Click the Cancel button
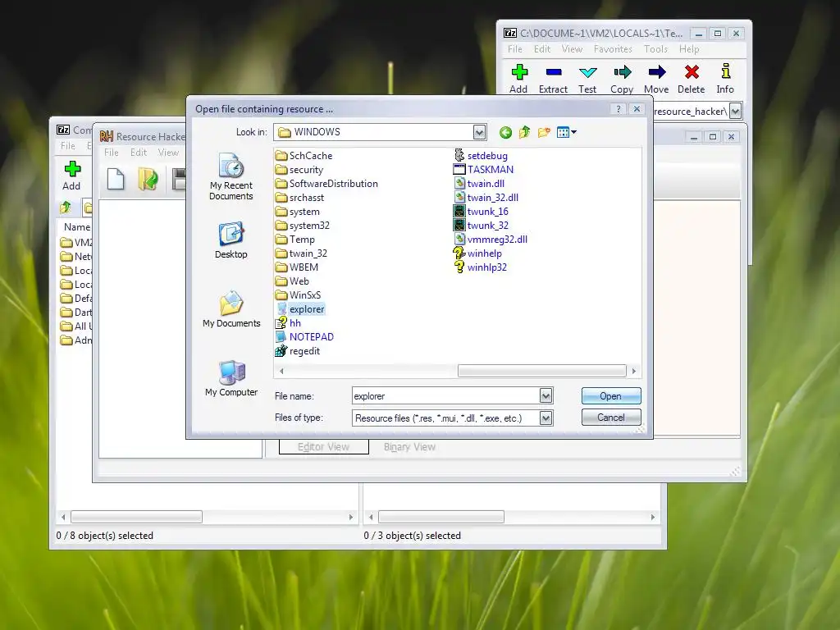Screen dimensions: 840x630 tap(610, 418)
